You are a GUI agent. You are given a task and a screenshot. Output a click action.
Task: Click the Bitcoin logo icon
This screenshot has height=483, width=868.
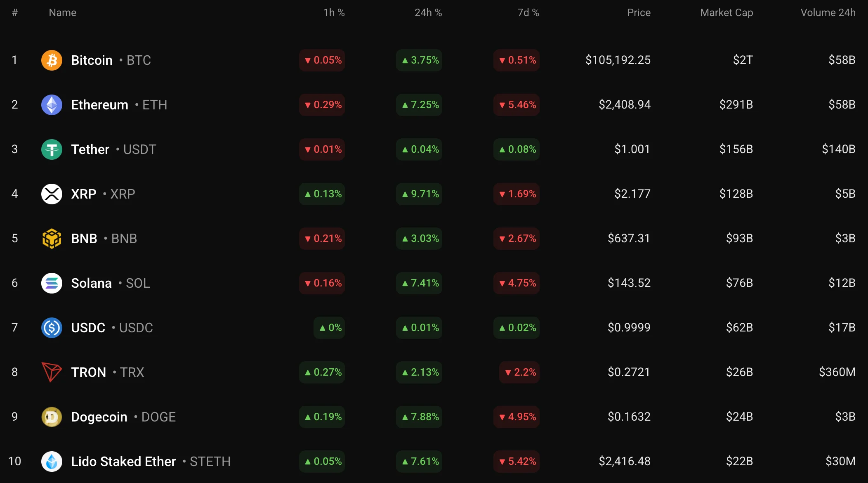click(x=52, y=60)
